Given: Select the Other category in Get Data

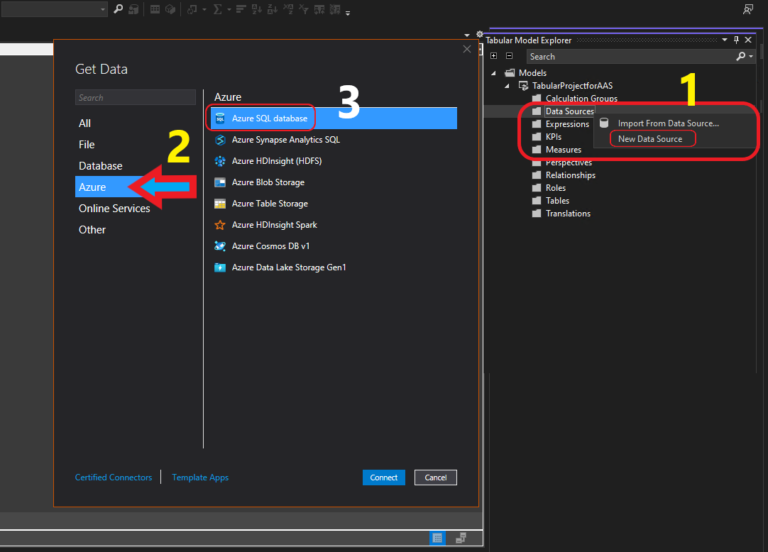Looking at the screenshot, I should pyautogui.click(x=92, y=230).
